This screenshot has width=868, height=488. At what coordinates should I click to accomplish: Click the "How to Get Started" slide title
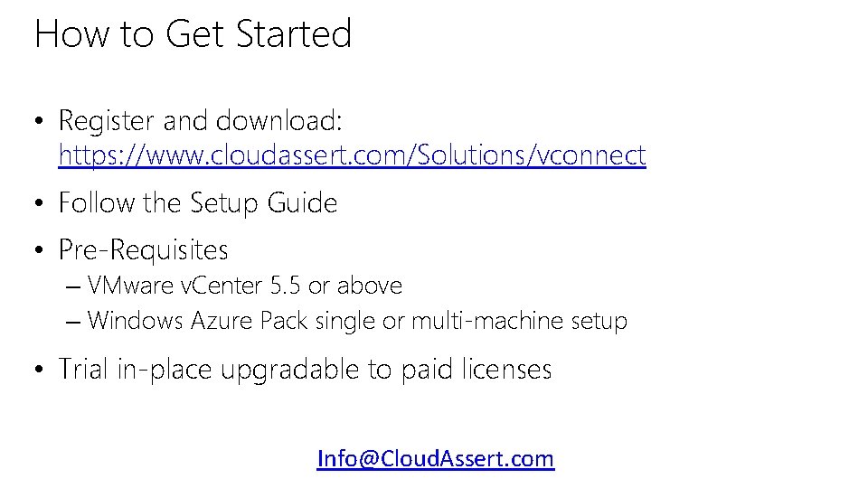tap(193, 34)
